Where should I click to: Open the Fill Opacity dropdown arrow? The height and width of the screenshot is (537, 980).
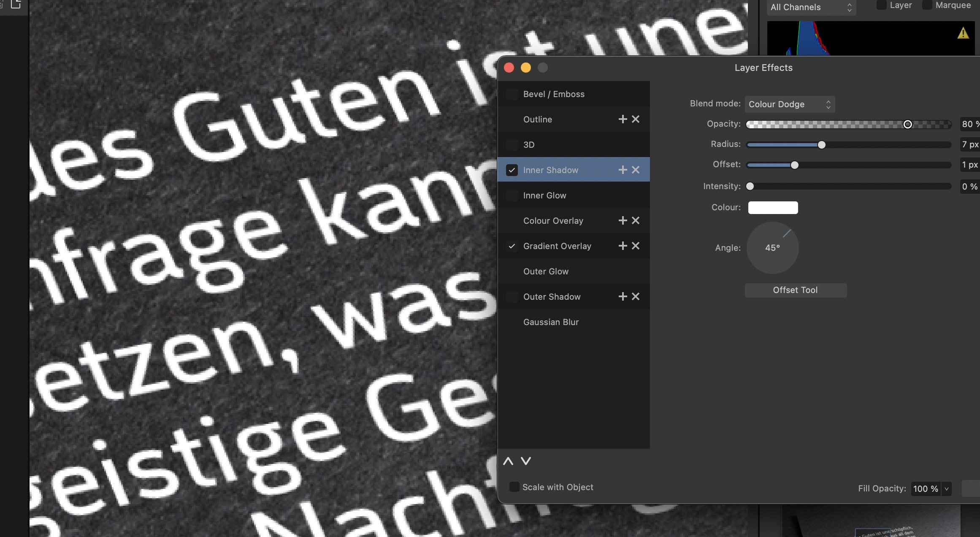(947, 489)
